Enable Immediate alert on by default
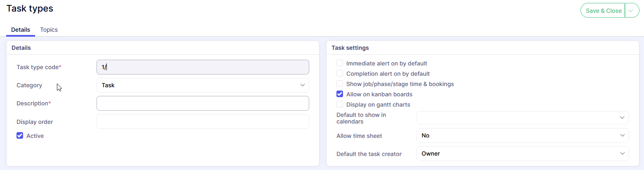Screen dimensions: 644x170 (x=340, y=63)
